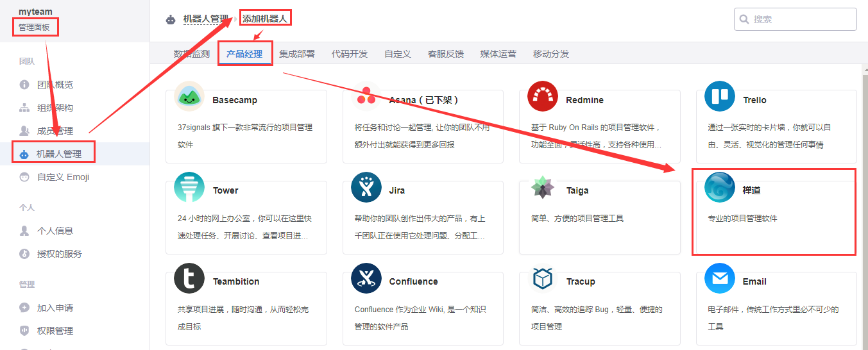Click the Jira card title
The width and height of the screenshot is (868, 350).
pos(397,190)
